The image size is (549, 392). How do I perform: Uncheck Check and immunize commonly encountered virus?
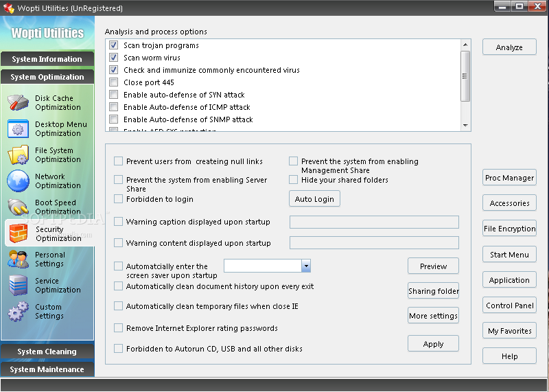(x=113, y=70)
